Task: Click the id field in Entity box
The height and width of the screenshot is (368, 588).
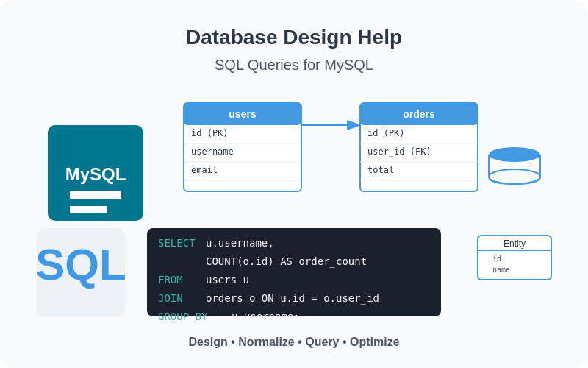Action: click(x=497, y=258)
